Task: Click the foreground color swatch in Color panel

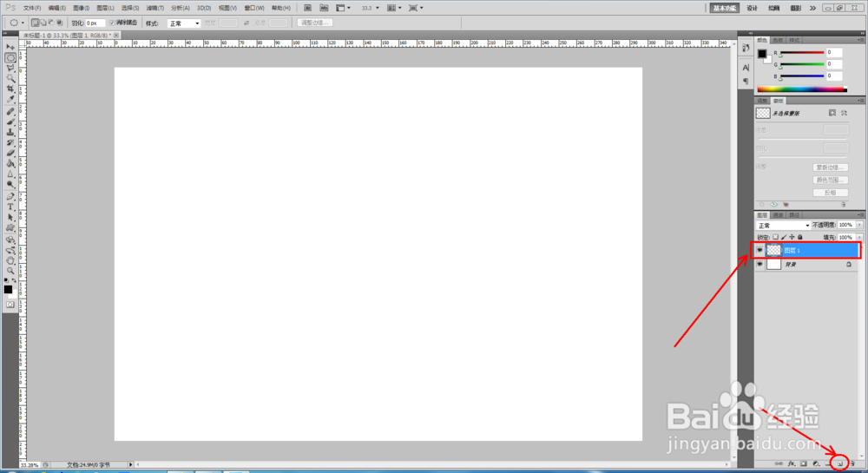Action: (x=762, y=54)
